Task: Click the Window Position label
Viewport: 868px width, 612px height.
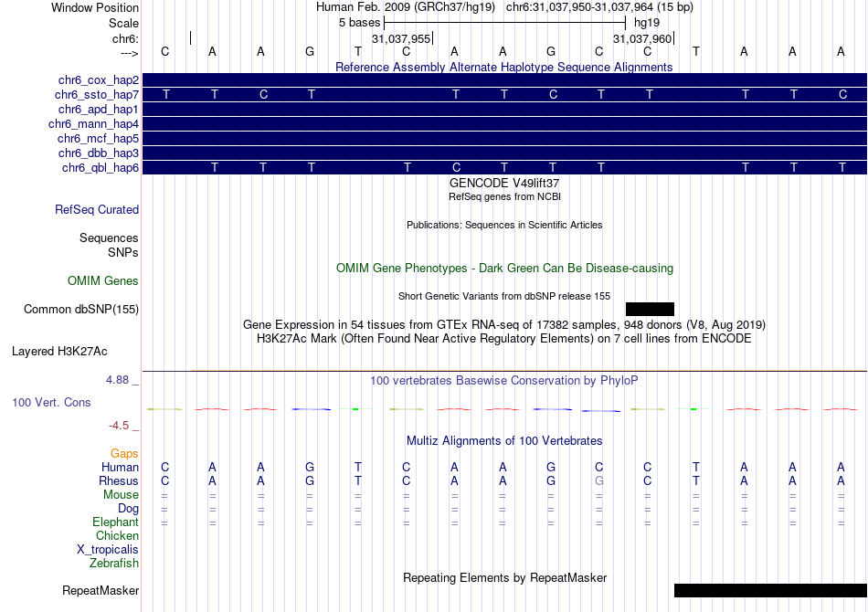Action: [x=95, y=7]
